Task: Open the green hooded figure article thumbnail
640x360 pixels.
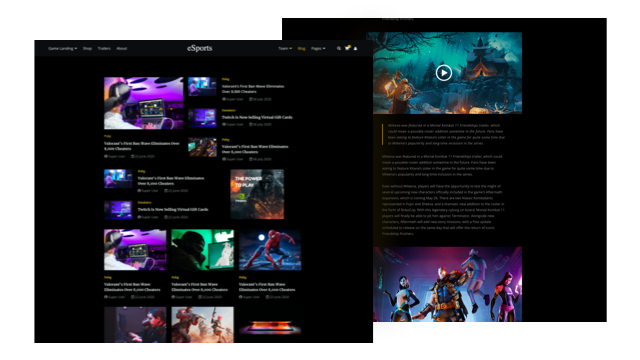Action: (202, 250)
